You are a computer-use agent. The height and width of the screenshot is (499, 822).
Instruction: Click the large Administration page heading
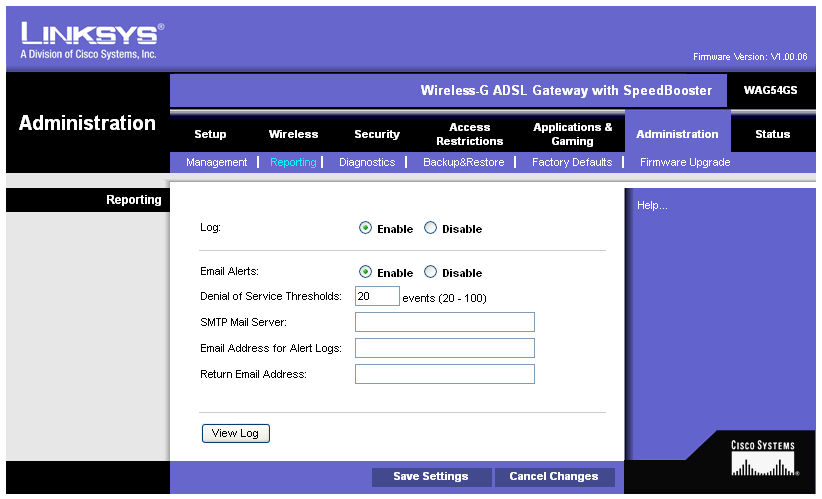(x=88, y=123)
